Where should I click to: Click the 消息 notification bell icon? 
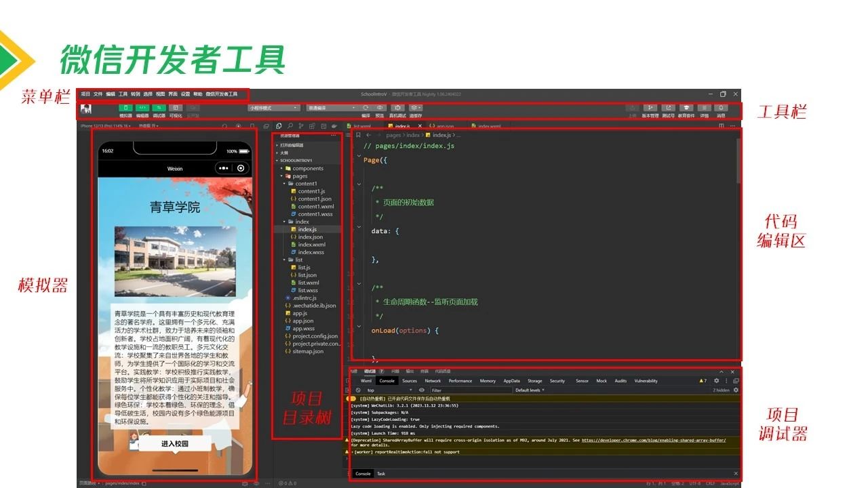[722, 108]
